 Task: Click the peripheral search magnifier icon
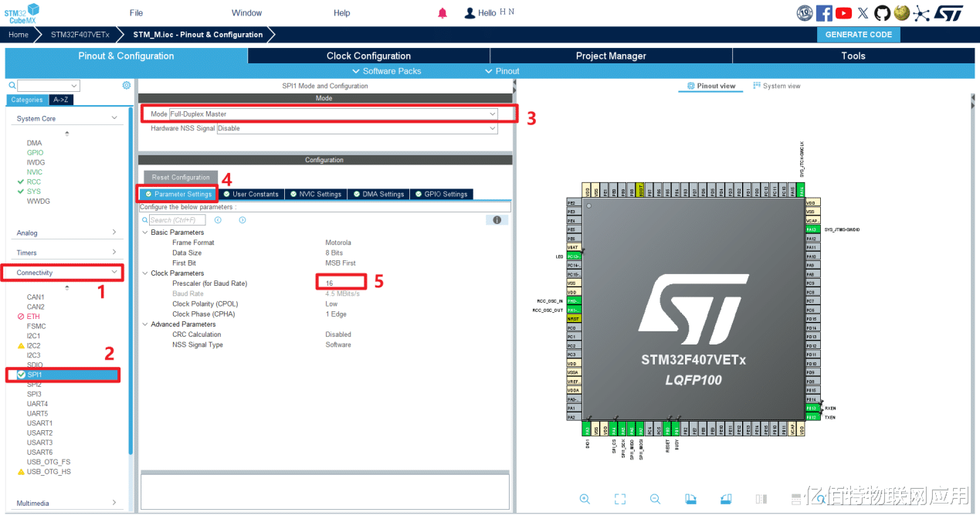pos(12,86)
